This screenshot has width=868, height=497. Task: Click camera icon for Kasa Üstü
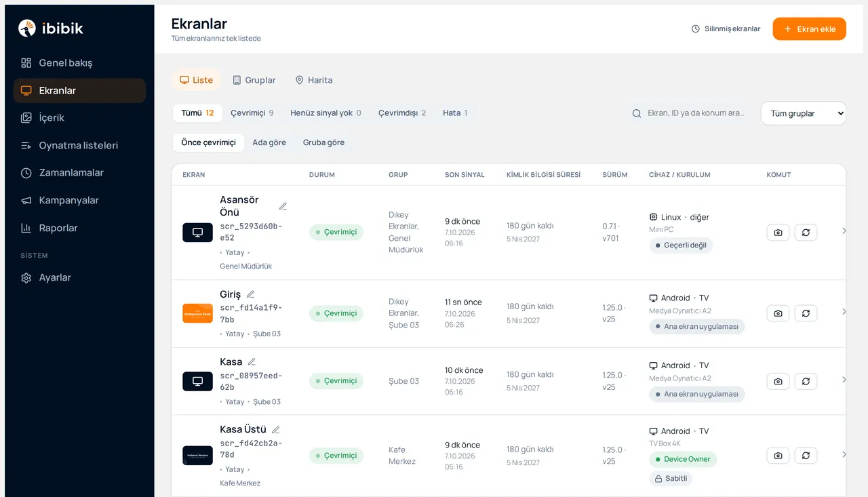778,456
